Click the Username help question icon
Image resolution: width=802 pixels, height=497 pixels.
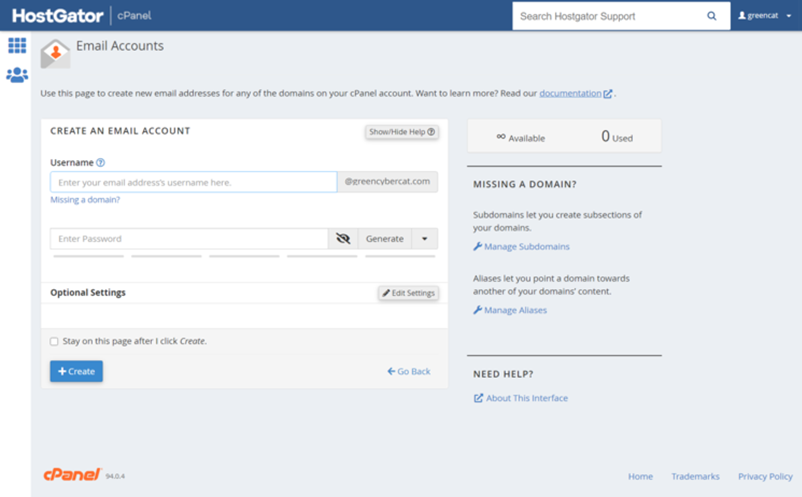101,163
